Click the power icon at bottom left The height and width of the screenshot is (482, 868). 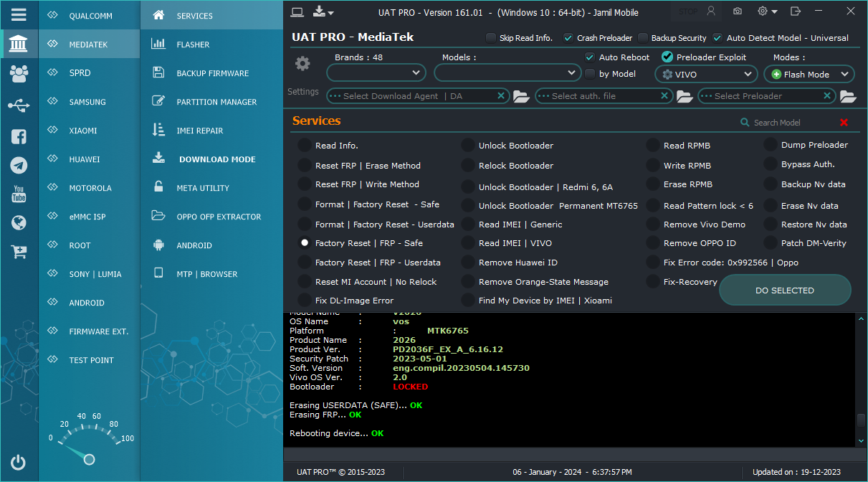19,463
